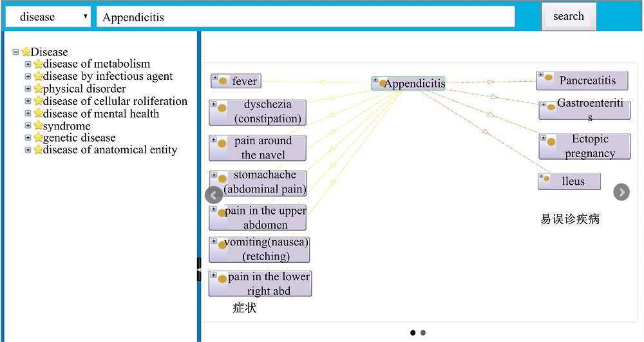Open the disease category dropdown
Viewport: 644px width, 342px height.
[48, 17]
